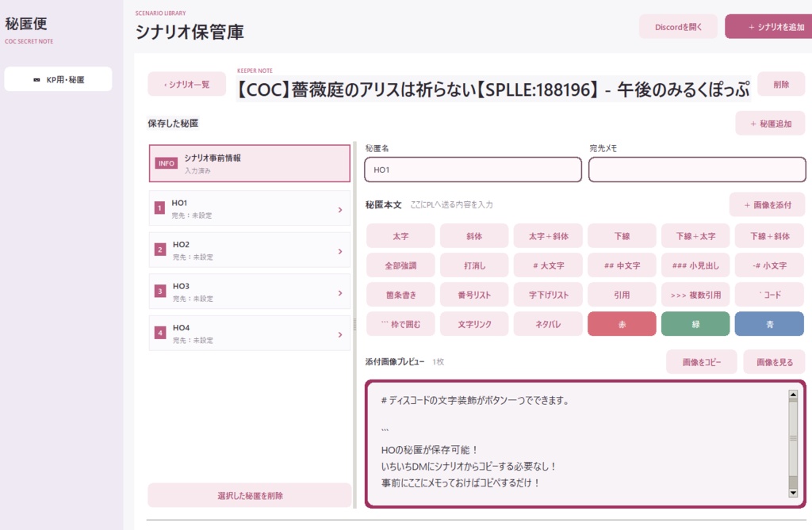This screenshot has height=530, width=812.
Task: Apply 斜体 italic formatting
Action: point(474,236)
